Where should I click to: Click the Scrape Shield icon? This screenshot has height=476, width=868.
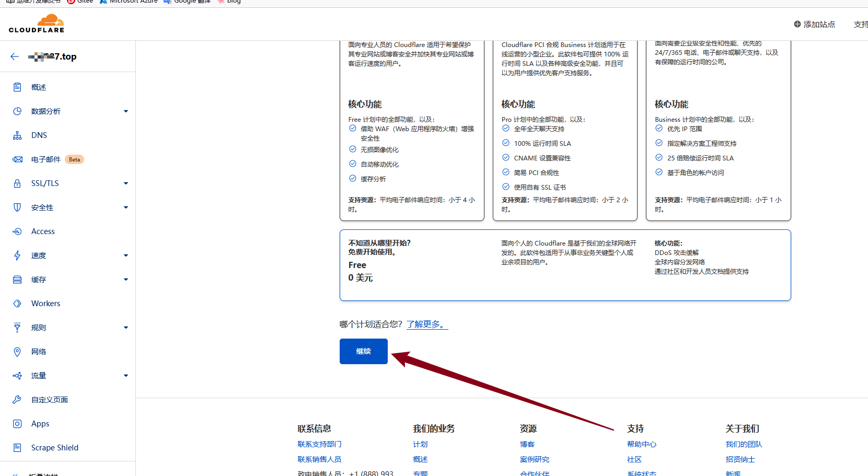click(x=17, y=448)
